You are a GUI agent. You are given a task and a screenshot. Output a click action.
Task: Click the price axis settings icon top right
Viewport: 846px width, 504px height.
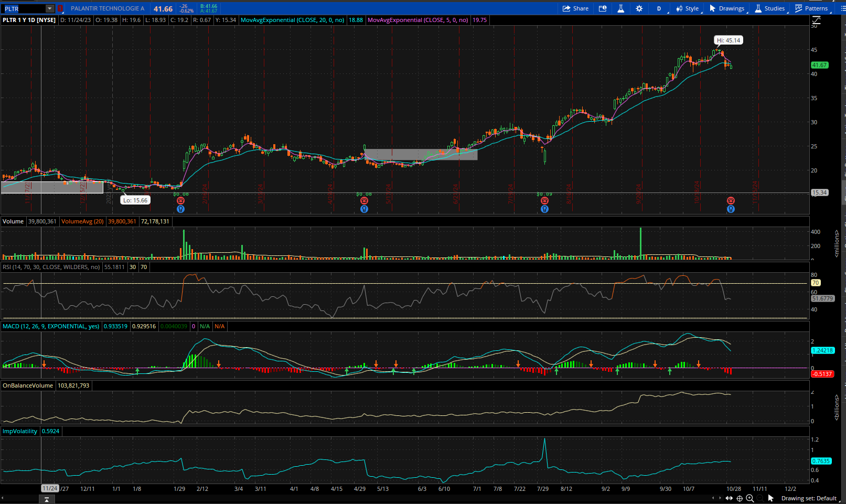[x=816, y=20]
